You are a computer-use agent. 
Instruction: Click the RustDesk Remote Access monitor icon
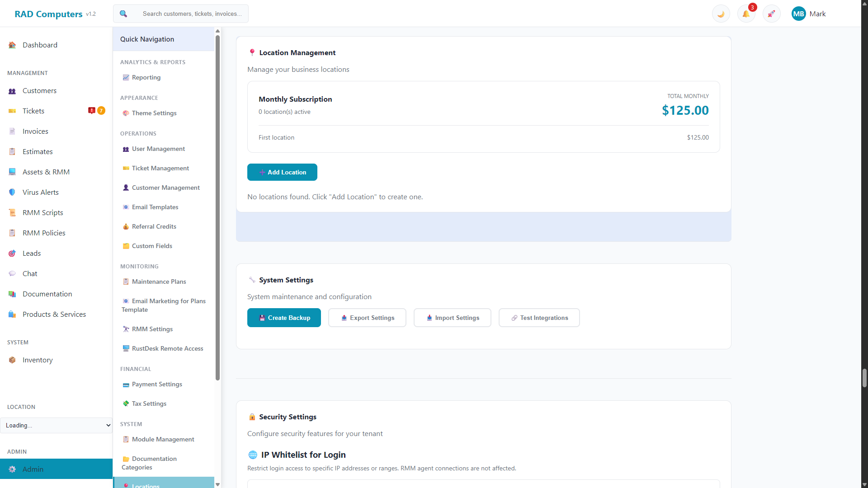pyautogui.click(x=126, y=348)
